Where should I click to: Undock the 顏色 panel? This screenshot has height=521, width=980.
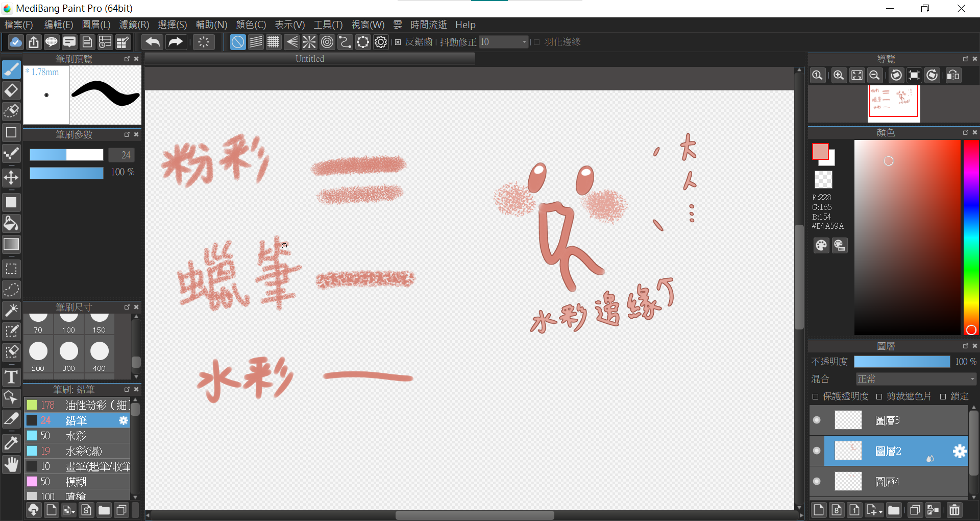[966, 132]
